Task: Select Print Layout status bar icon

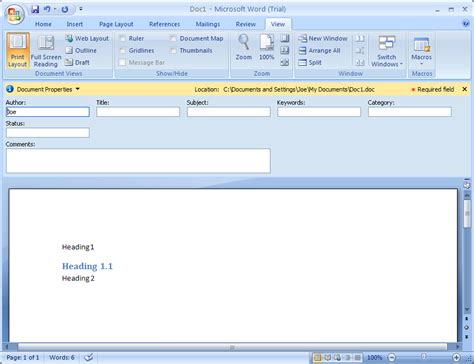Action: pyautogui.click(x=318, y=358)
